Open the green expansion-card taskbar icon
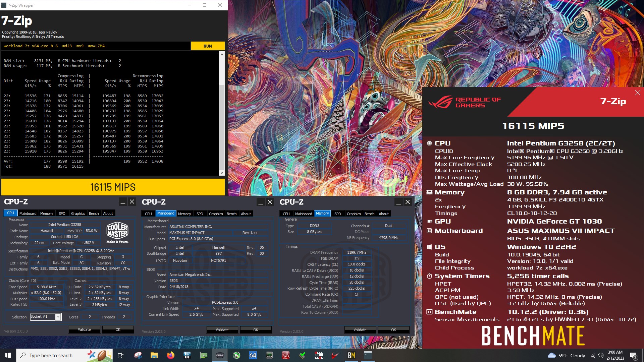The height and width of the screenshot is (362, 644). (203, 355)
